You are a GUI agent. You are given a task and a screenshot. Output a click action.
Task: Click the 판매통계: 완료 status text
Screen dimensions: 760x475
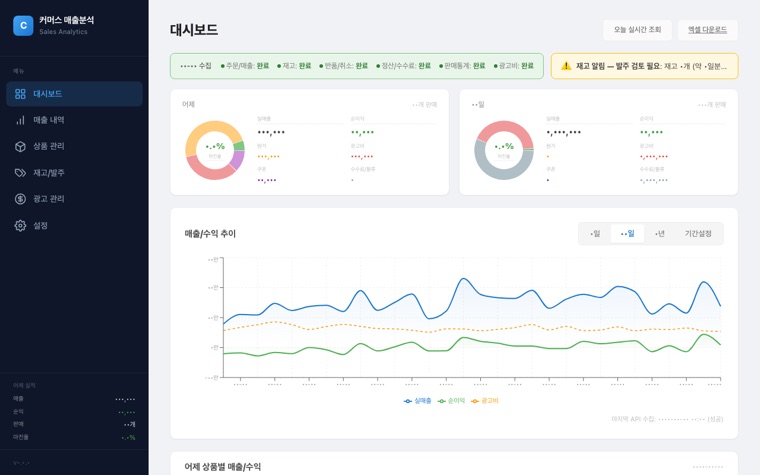pos(462,66)
